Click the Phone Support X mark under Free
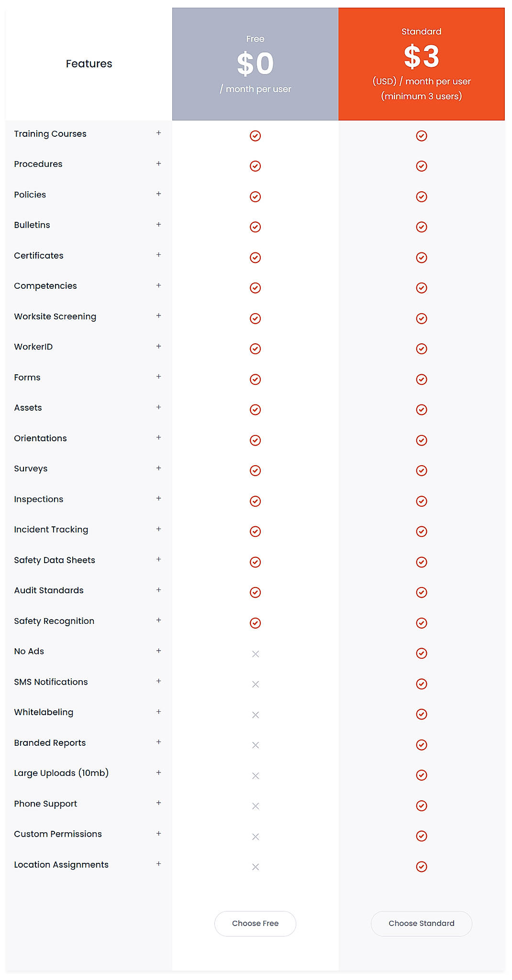The height and width of the screenshot is (980, 512). click(255, 806)
